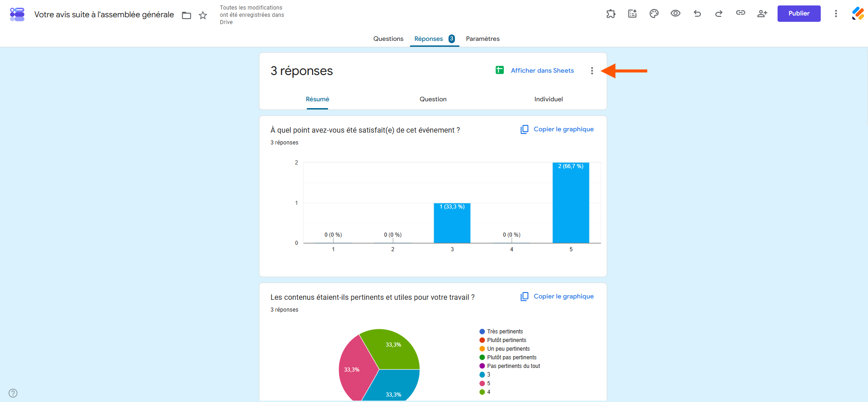This screenshot has width=868, height=402.
Task: Click the Plutôt pas pertinents legend entry
Action: (508, 357)
